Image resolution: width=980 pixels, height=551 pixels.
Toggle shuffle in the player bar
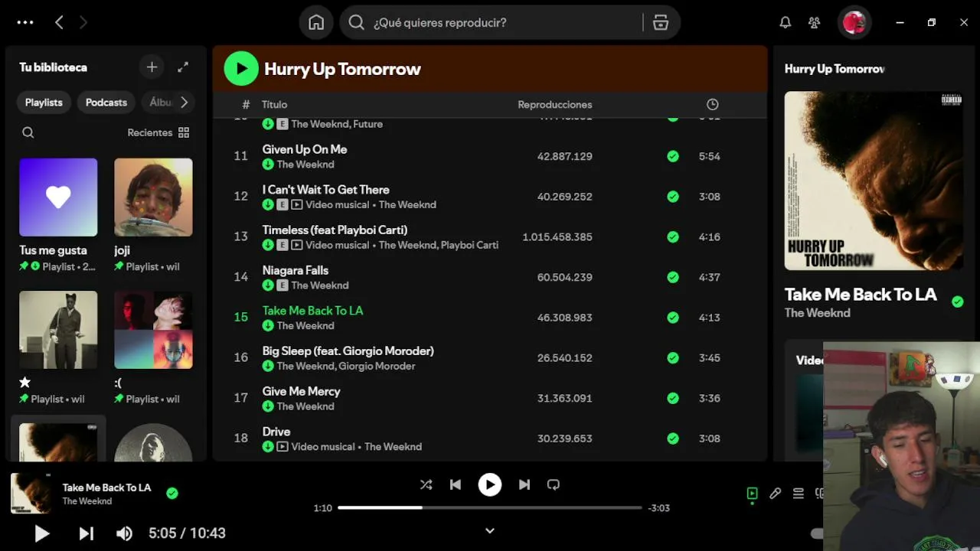(426, 484)
